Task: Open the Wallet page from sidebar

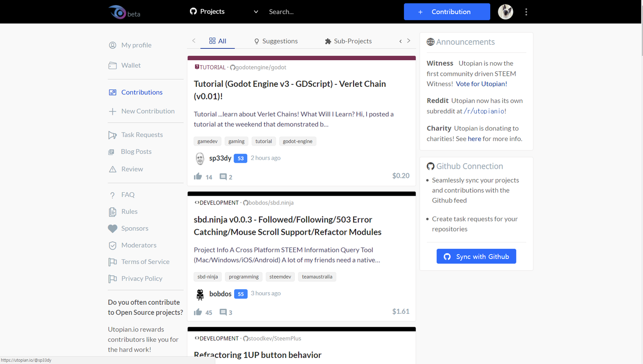Action: click(x=131, y=65)
